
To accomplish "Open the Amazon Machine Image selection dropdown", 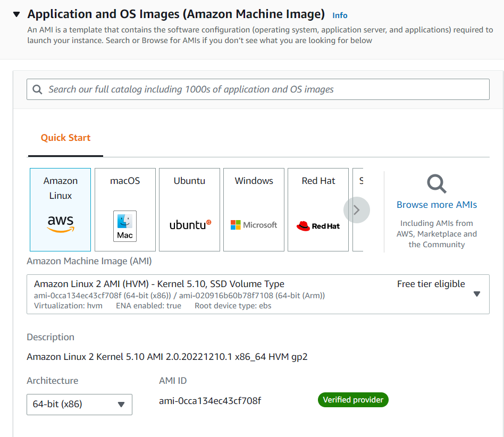I will pos(258,295).
